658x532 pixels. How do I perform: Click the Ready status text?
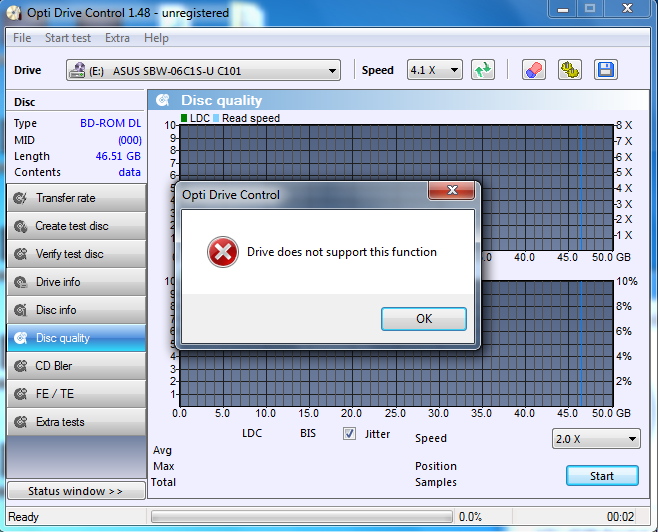(x=24, y=516)
